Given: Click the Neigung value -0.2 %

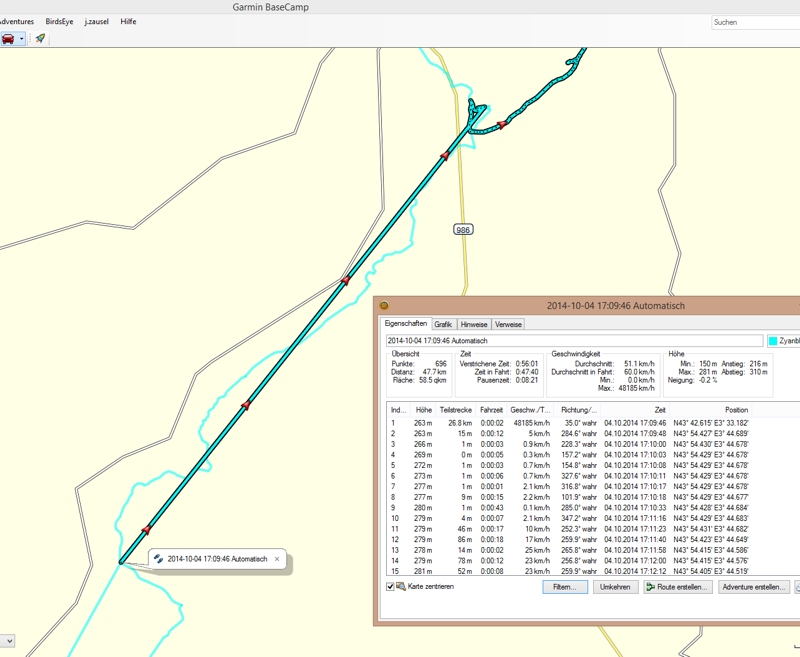Looking at the screenshot, I should click(x=709, y=380).
